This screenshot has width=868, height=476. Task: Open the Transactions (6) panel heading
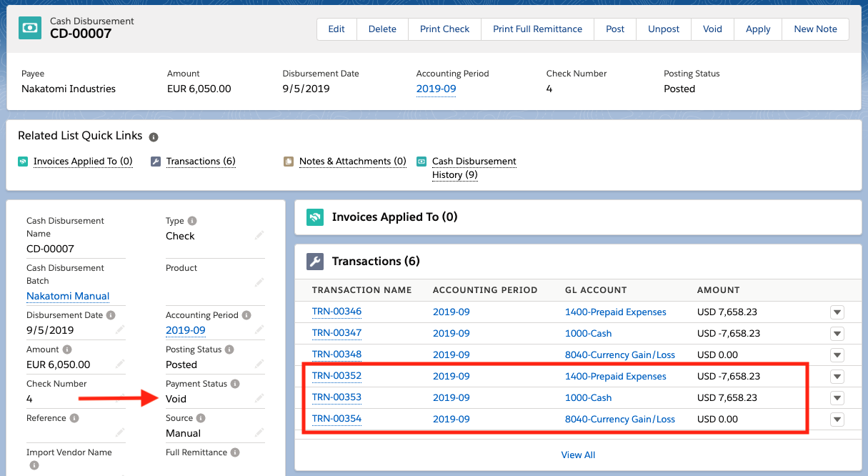pos(376,262)
